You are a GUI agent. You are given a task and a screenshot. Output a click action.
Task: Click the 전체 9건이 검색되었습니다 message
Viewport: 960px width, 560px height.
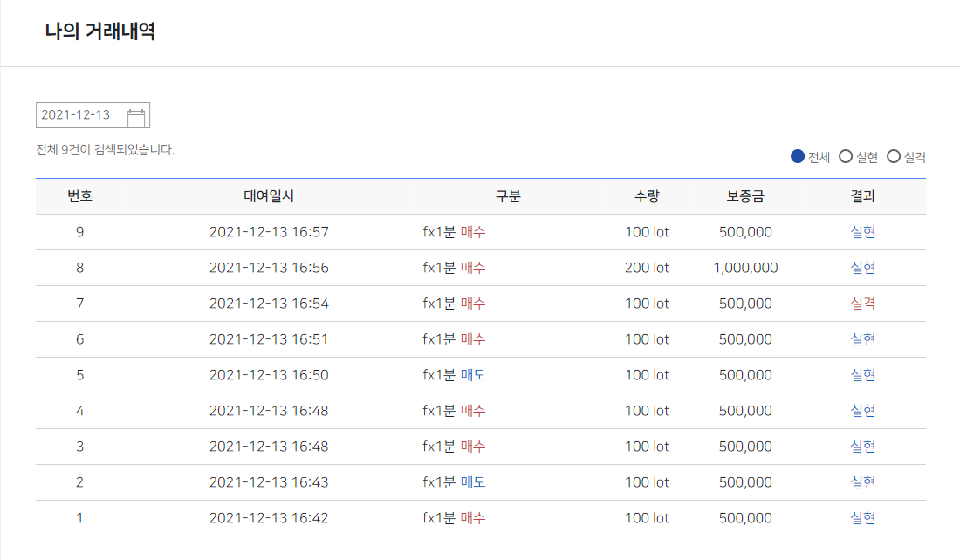(106, 150)
